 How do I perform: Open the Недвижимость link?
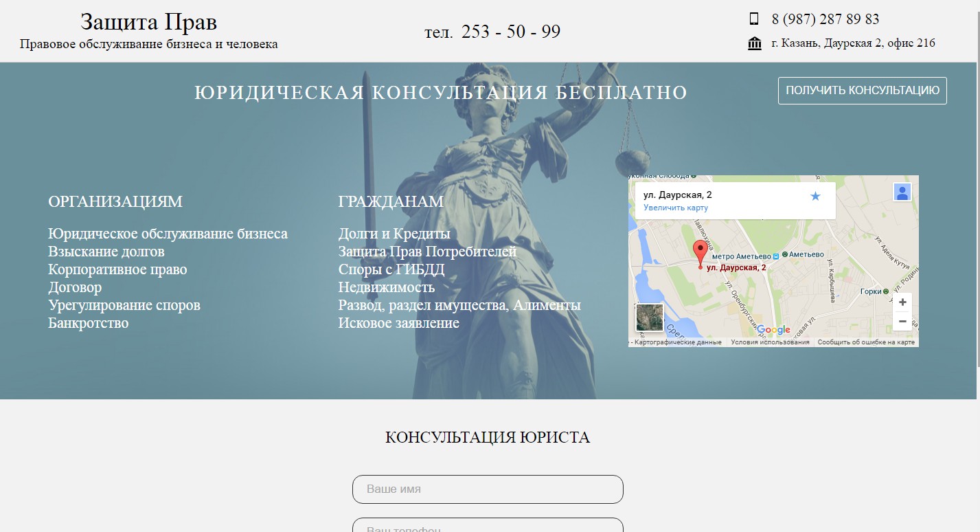pos(387,287)
